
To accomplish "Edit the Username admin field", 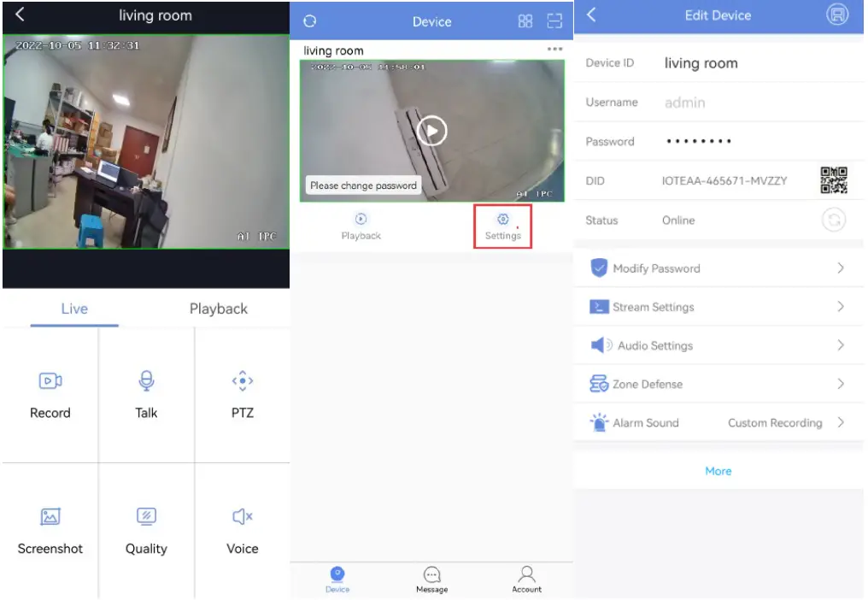I will 718,102.
